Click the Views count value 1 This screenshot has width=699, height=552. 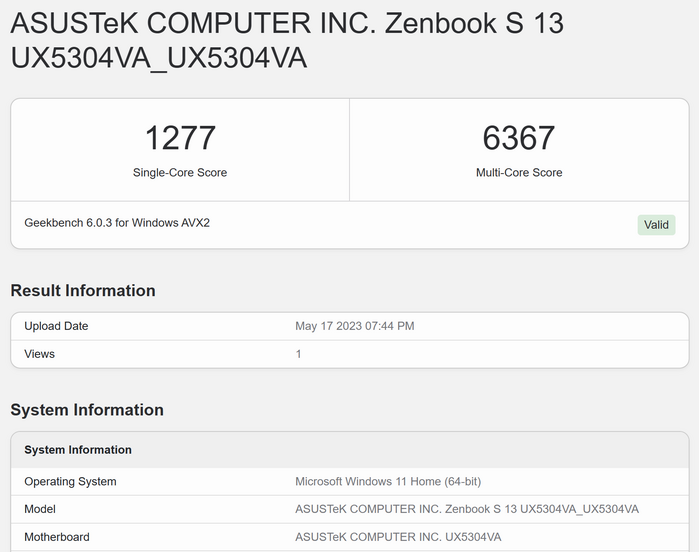(298, 354)
